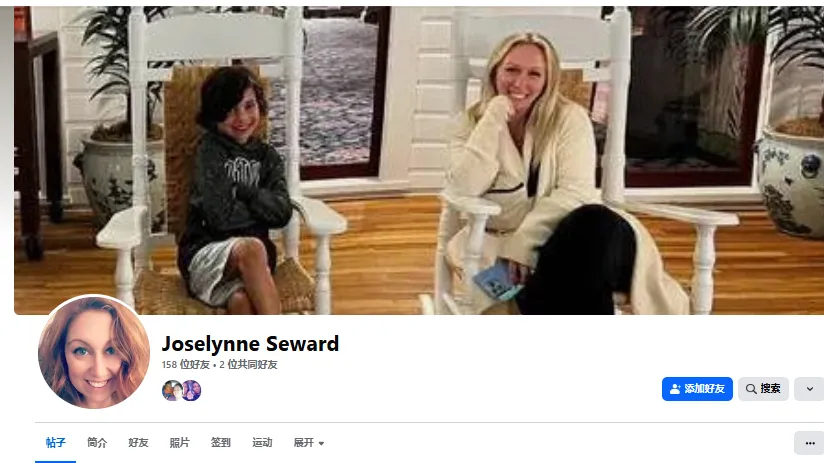The height and width of the screenshot is (463, 824).
Task: Open second mutual friend avatar
Action: pos(192,390)
